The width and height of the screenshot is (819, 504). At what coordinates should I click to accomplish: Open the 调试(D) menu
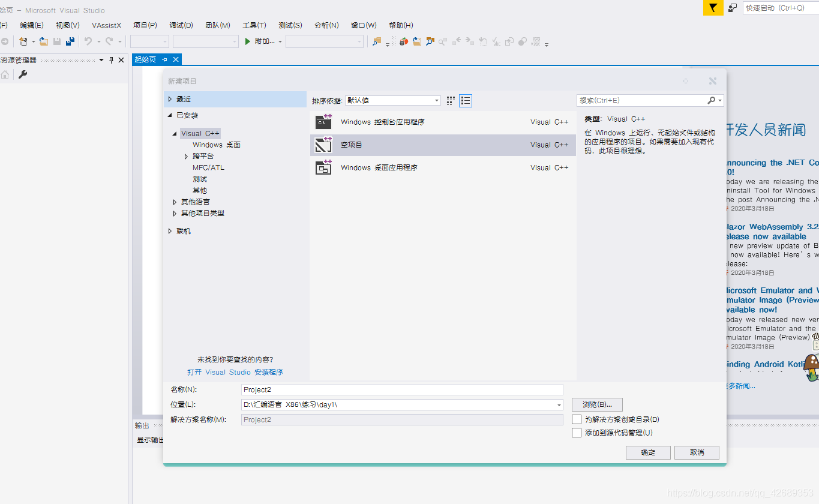coord(181,25)
